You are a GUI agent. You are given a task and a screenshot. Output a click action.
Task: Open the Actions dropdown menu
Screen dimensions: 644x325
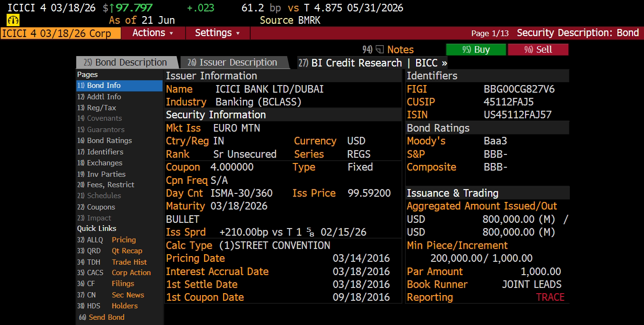tap(153, 33)
